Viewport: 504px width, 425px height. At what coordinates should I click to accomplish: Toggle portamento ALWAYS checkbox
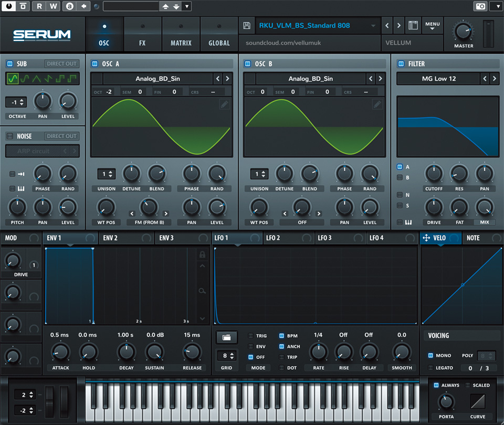[436, 385]
